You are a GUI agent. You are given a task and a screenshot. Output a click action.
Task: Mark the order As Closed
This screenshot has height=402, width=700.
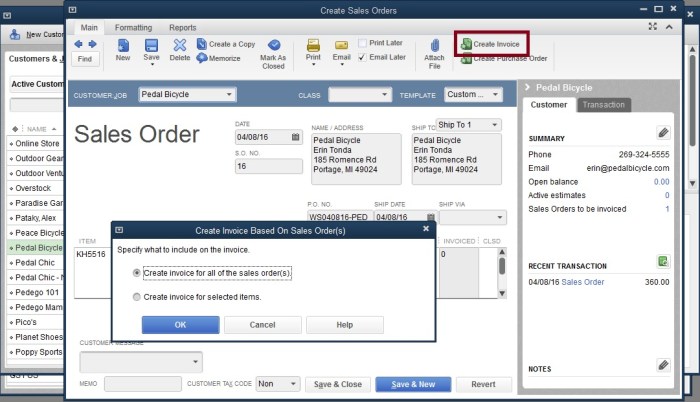[x=273, y=54]
